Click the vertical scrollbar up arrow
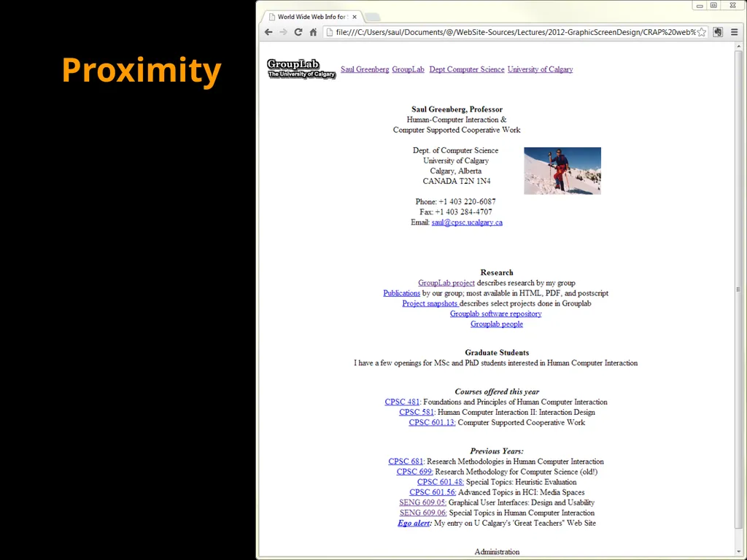Screen dimensions: 747x560 [x=738, y=46]
